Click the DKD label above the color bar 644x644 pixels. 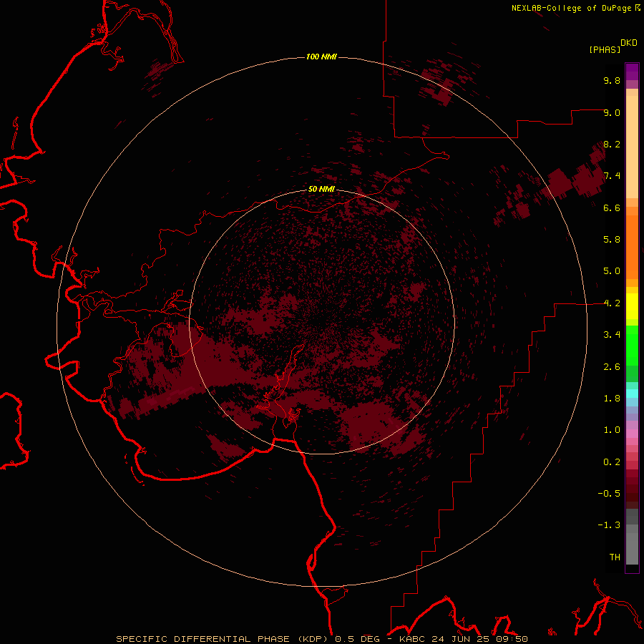pyautogui.click(x=629, y=43)
